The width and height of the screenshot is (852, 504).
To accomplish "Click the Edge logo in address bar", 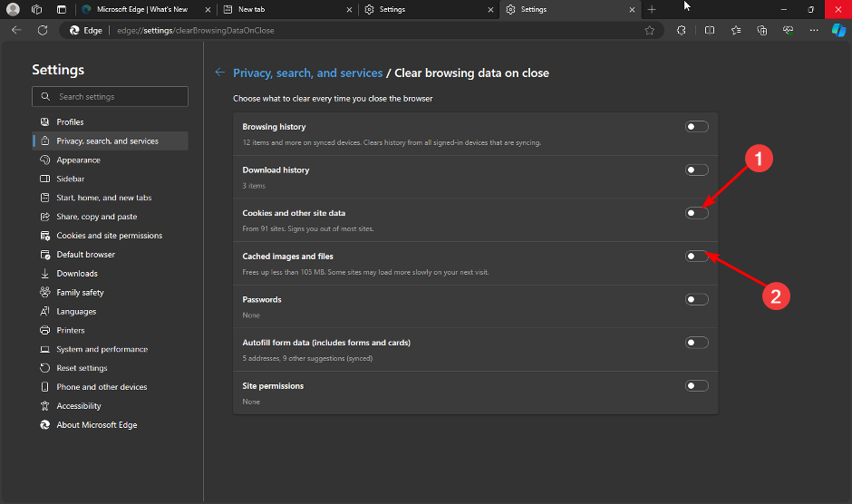I will pyautogui.click(x=74, y=31).
